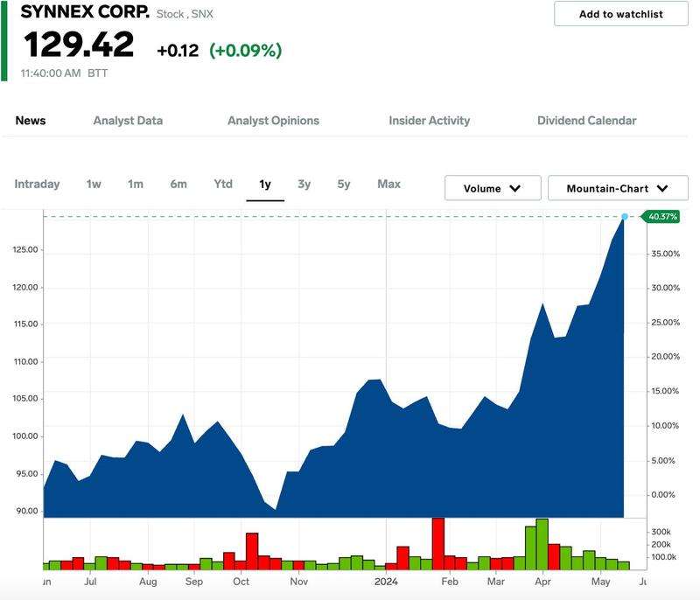The height and width of the screenshot is (600, 700).
Task: Click the 35.00% axis label
Action: (666, 254)
